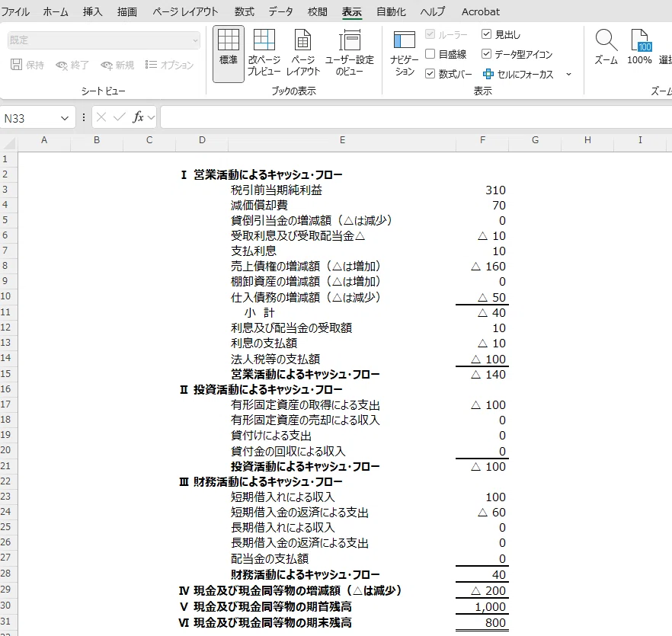Click the formula bar cancel X icon
The width and height of the screenshot is (672, 636).
[x=101, y=117]
